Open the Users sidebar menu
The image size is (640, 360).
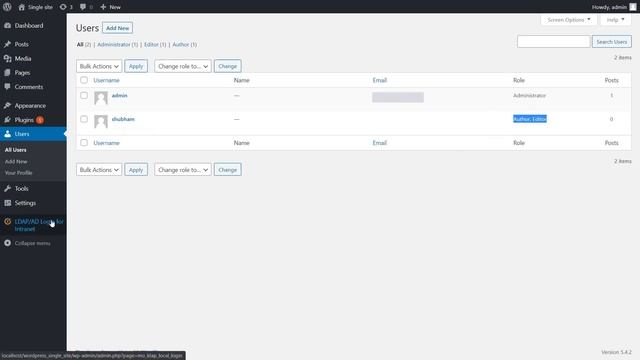tap(22, 134)
